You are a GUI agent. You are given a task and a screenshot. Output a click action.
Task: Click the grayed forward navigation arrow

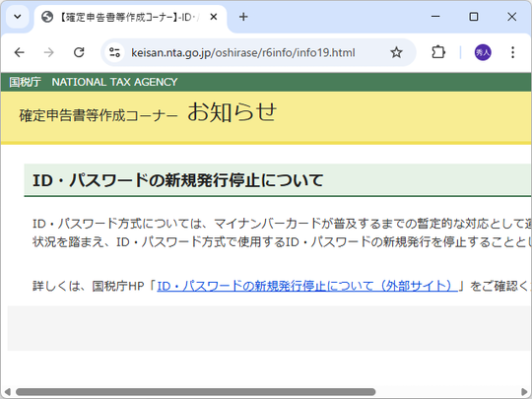(x=49, y=52)
